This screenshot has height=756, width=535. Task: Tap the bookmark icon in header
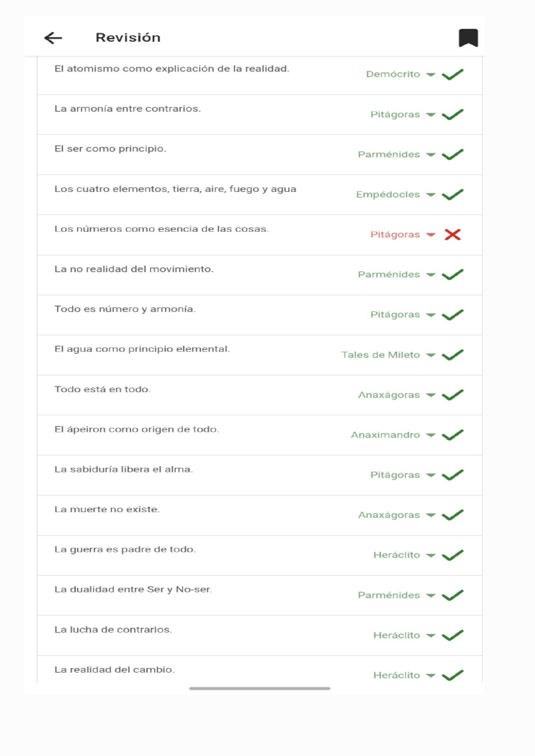[x=468, y=38]
